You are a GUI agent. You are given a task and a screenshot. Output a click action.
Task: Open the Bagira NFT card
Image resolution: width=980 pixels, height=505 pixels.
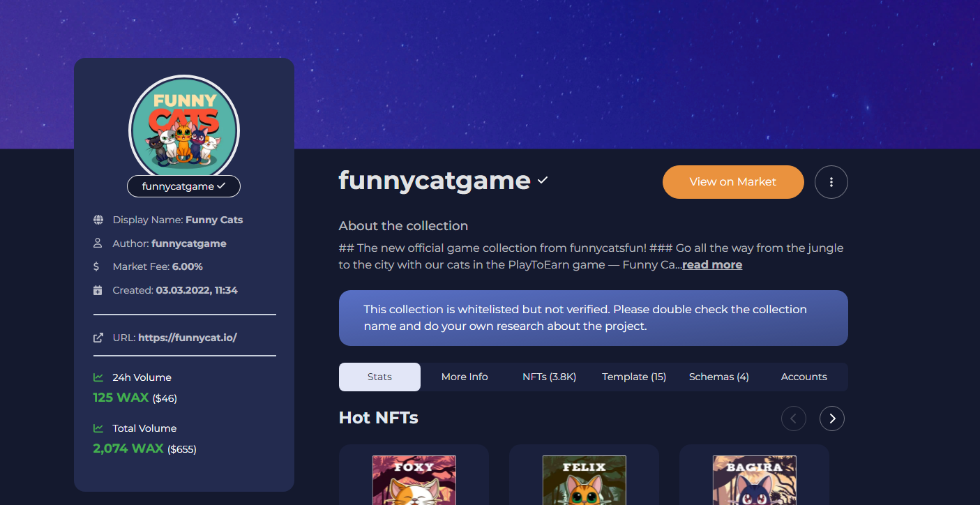755,475
